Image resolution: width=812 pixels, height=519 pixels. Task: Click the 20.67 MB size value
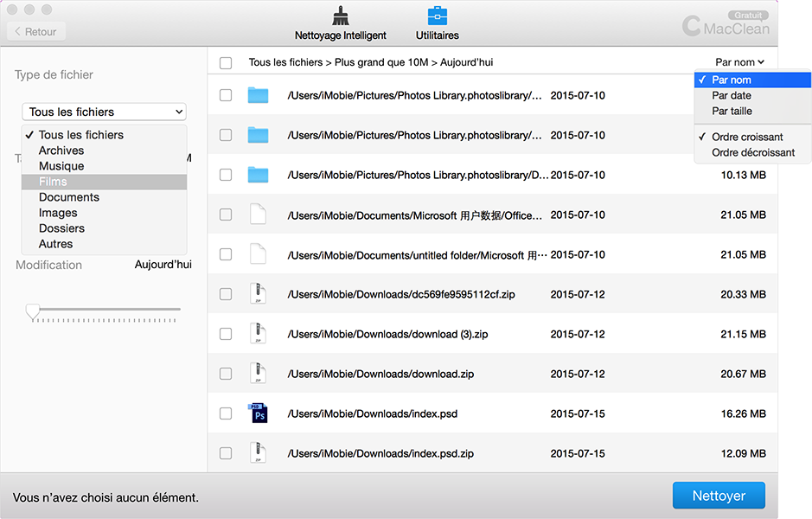[743, 374]
